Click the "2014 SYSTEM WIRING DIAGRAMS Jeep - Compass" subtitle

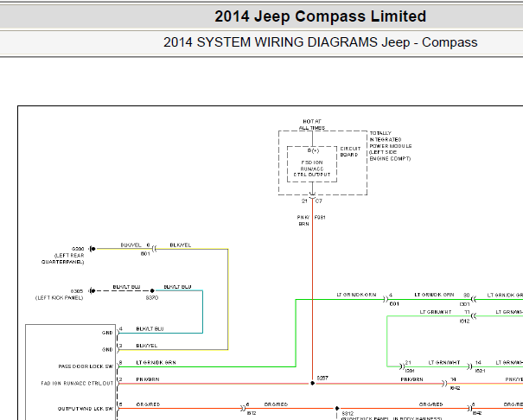pyautogui.click(x=320, y=42)
